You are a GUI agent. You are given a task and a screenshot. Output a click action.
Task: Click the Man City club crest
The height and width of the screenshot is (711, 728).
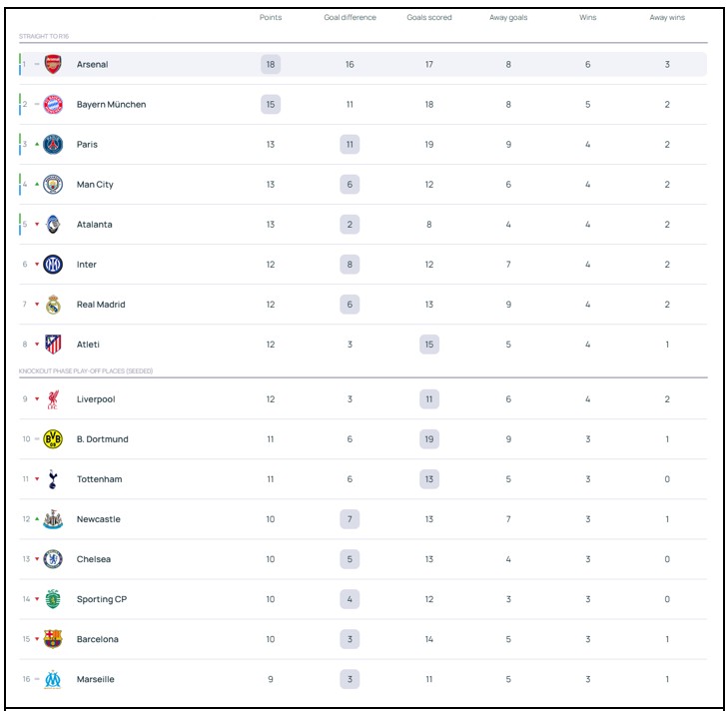(x=53, y=185)
